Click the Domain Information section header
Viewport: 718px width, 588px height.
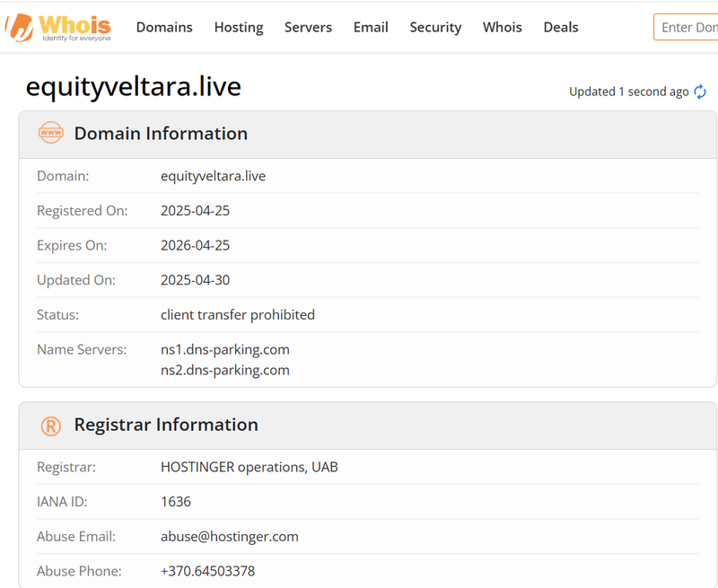(368, 135)
